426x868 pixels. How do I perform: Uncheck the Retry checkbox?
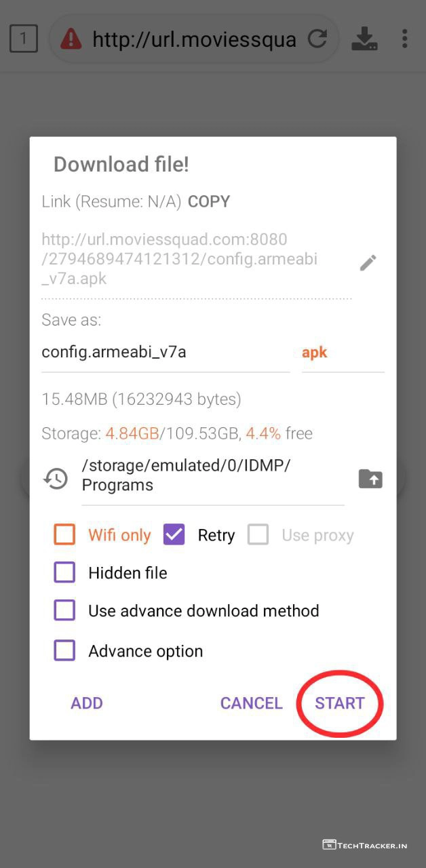pyautogui.click(x=174, y=534)
